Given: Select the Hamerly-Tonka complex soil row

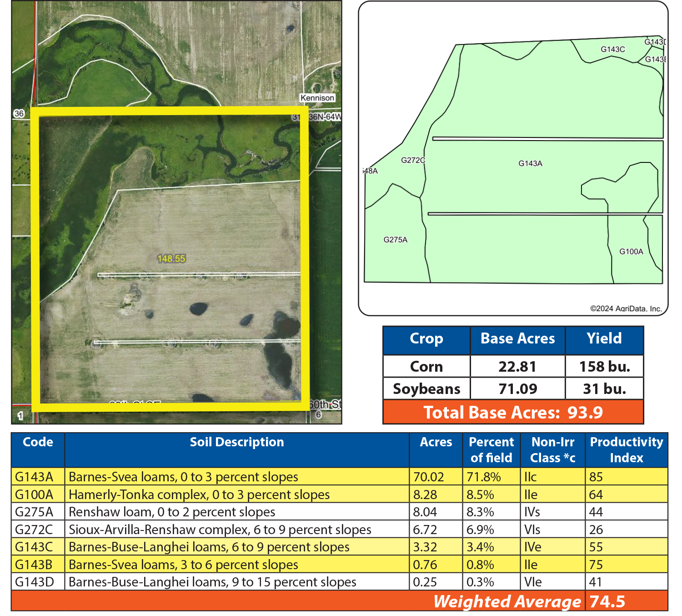Looking at the screenshot, I should [199, 495].
